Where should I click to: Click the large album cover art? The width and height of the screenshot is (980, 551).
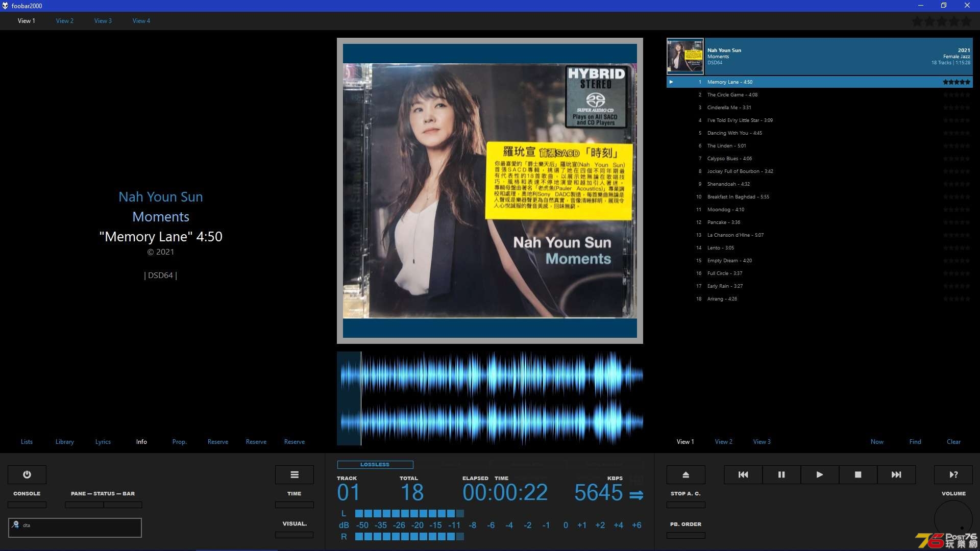tap(490, 191)
